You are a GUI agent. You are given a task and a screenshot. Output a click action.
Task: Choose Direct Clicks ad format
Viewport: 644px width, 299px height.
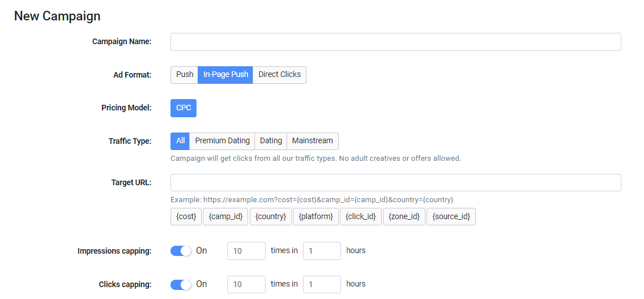click(x=279, y=75)
